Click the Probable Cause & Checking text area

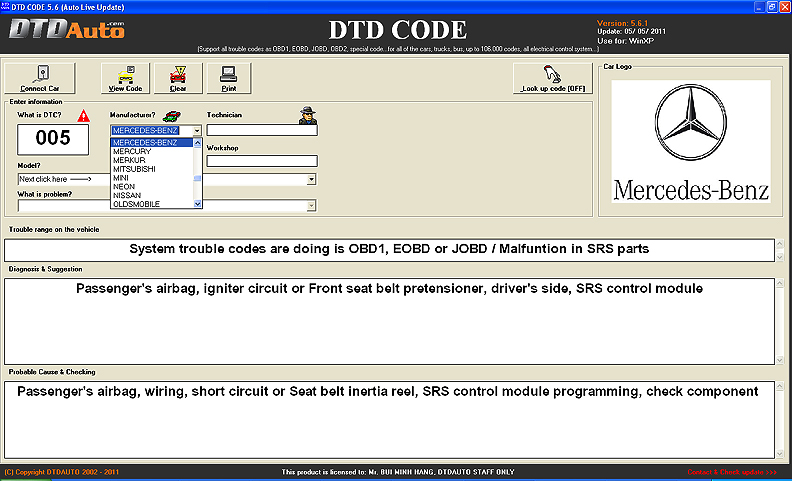(x=389, y=420)
